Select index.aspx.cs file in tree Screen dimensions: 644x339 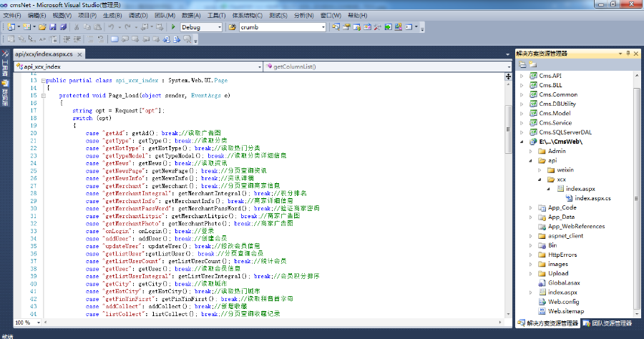pyautogui.click(x=593, y=198)
